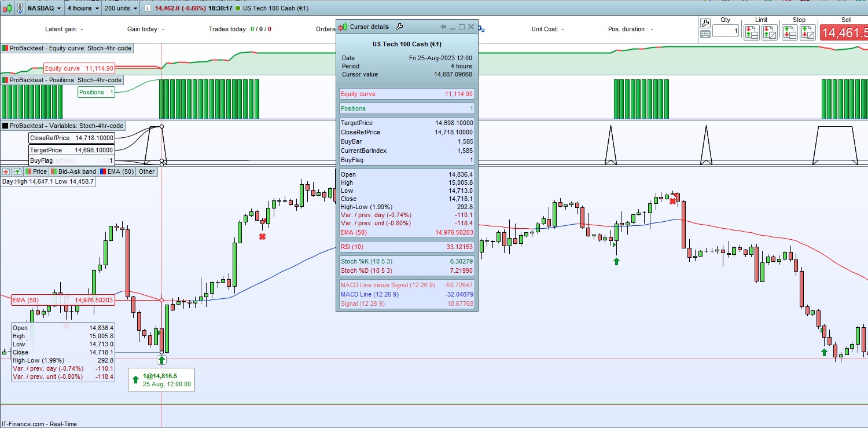Image resolution: width=868 pixels, height=428 pixels.
Task: Click the trading wrench settings icon left of Qty
Action: [x=705, y=23]
